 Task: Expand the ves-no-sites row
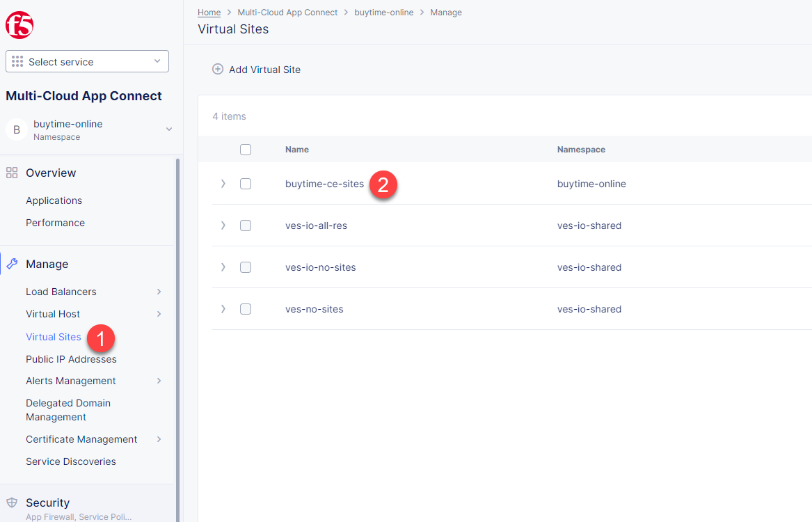[223, 308]
